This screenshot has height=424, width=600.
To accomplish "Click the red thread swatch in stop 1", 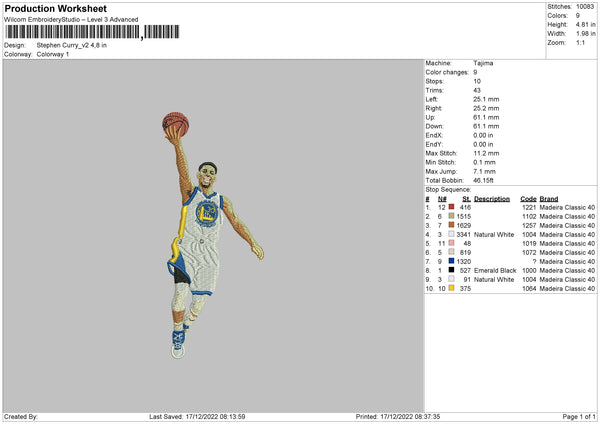I will click(x=452, y=207).
